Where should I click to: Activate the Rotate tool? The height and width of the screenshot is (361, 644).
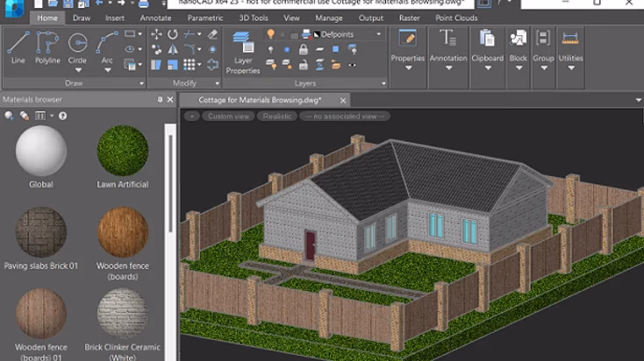[173, 34]
